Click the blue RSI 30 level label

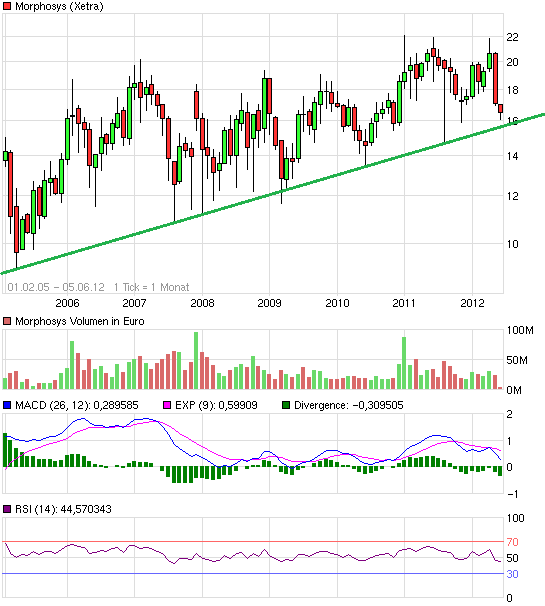point(512,574)
